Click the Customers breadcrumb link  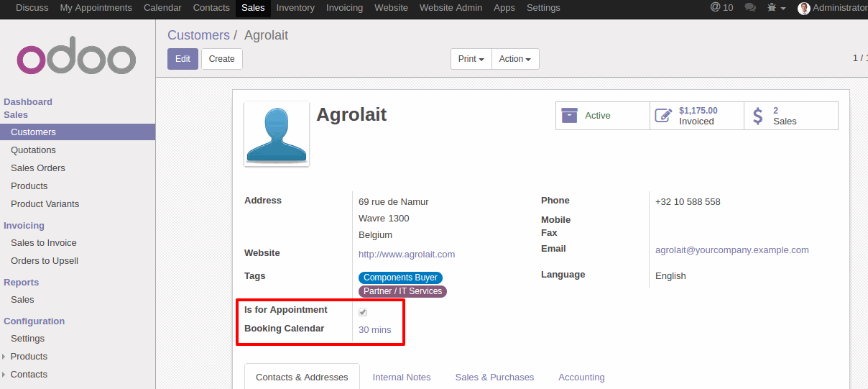click(198, 35)
